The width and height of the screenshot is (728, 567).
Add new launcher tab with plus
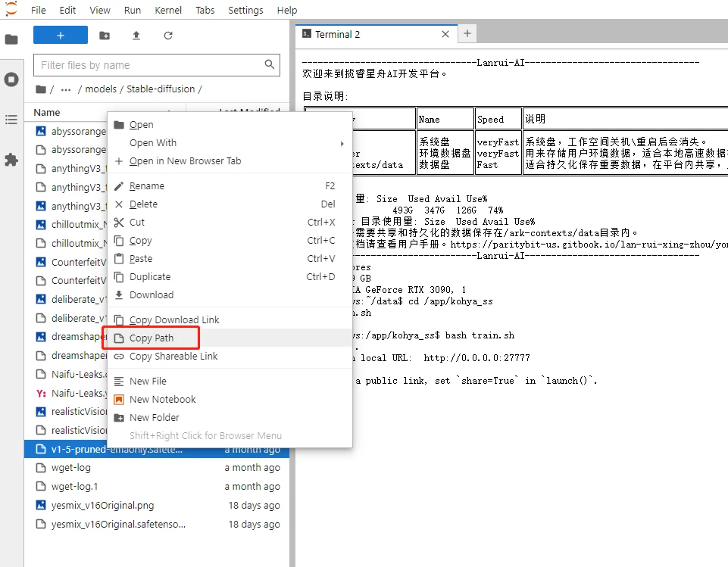[x=467, y=33]
